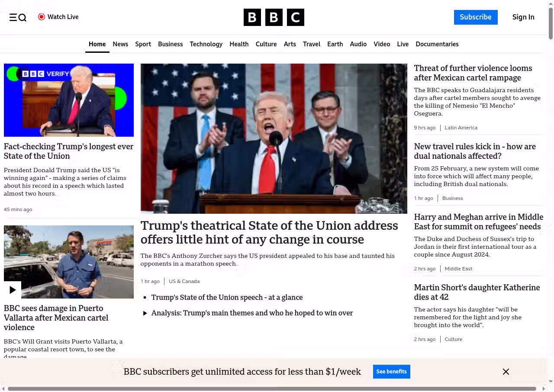Click the See benefits button

coord(391,372)
